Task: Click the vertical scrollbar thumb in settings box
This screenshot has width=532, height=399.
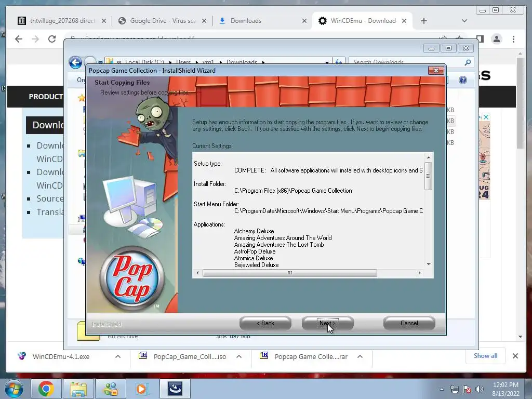Action: pyautogui.click(x=429, y=176)
